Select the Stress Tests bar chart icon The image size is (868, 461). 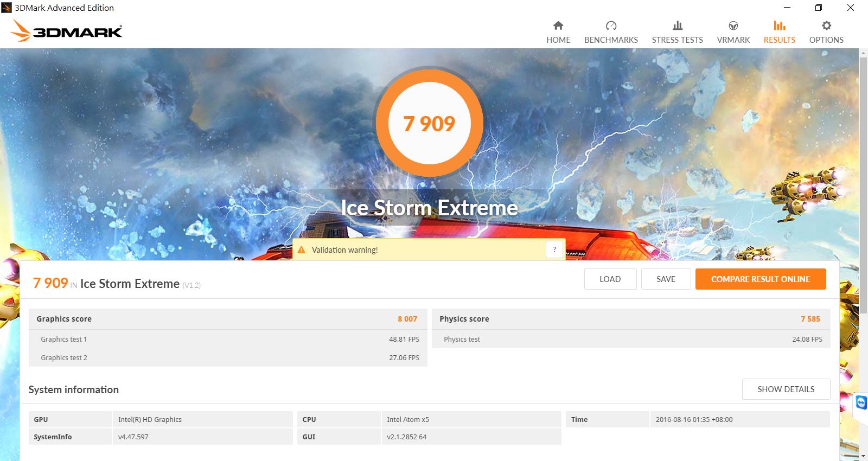[x=678, y=25]
